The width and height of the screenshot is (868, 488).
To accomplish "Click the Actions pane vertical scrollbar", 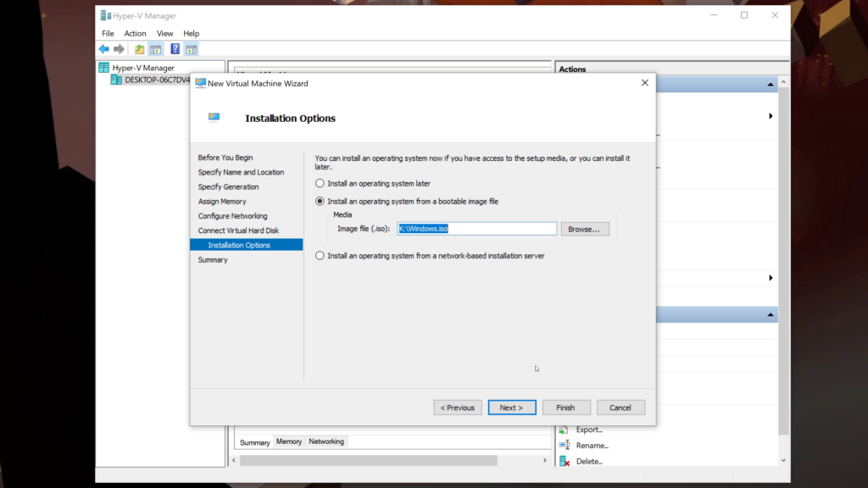I will pyautogui.click(x=783, y=260).
